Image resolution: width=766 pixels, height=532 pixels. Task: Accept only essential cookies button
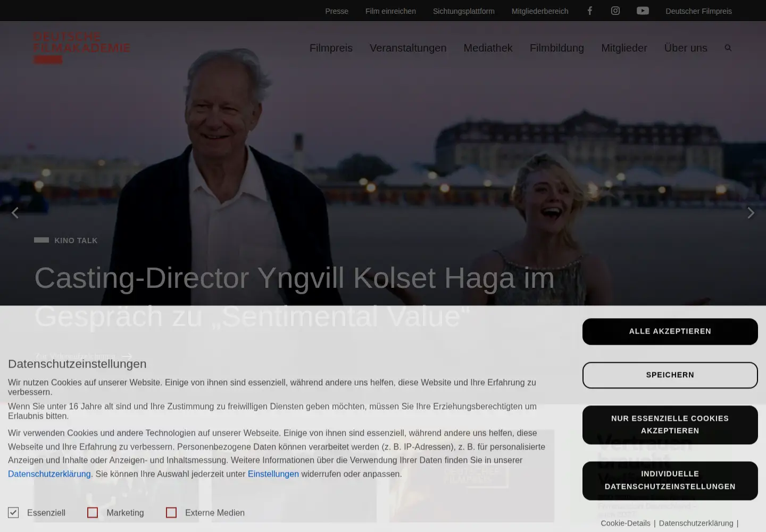[x=670, y=425]
